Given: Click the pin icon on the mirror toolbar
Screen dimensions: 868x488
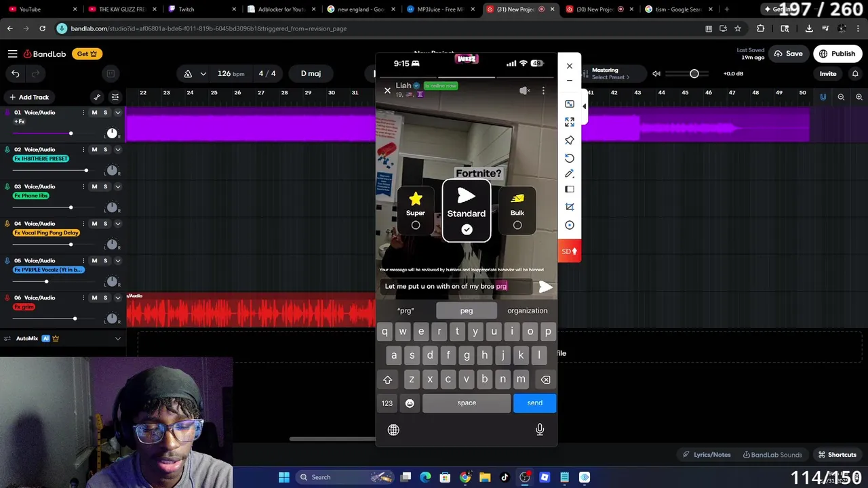Looking at the screenshot, I should click(x=570, y=140).
